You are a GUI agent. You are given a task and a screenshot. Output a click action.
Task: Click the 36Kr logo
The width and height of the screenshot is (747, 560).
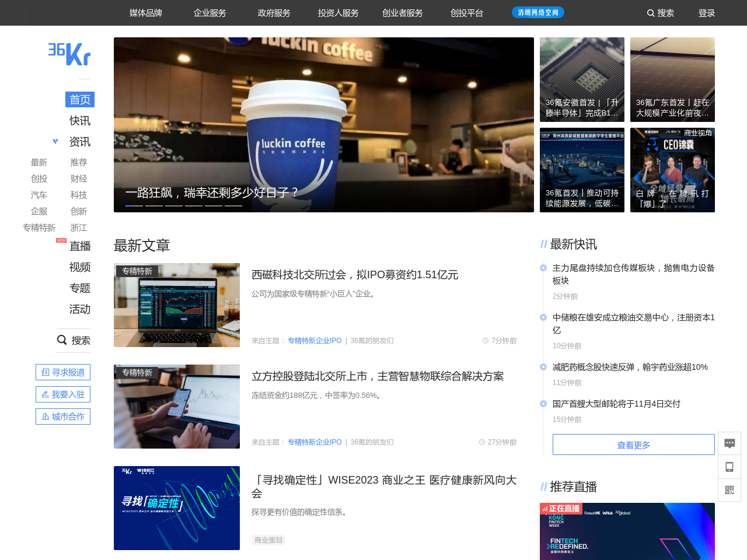coord(69,54)
